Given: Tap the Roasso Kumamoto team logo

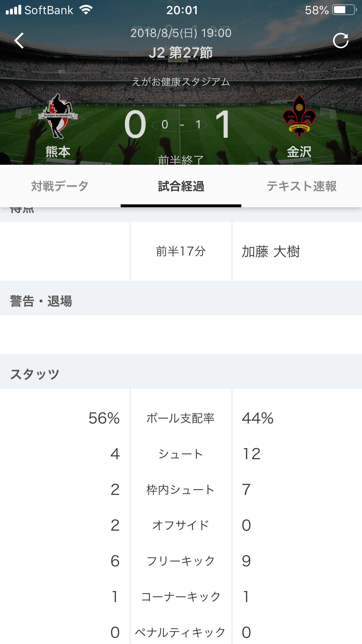Looking at the screenshot, I should (x=58, y=116).
